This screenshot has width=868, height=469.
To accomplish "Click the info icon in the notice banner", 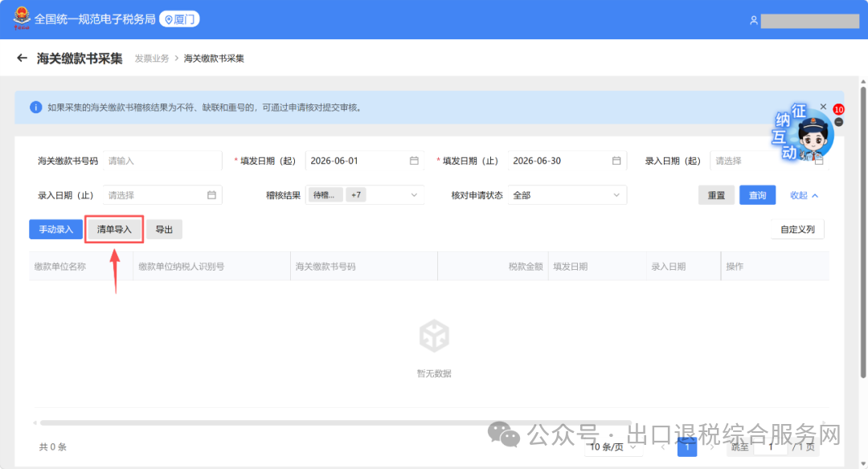I will tap(36, 108).
